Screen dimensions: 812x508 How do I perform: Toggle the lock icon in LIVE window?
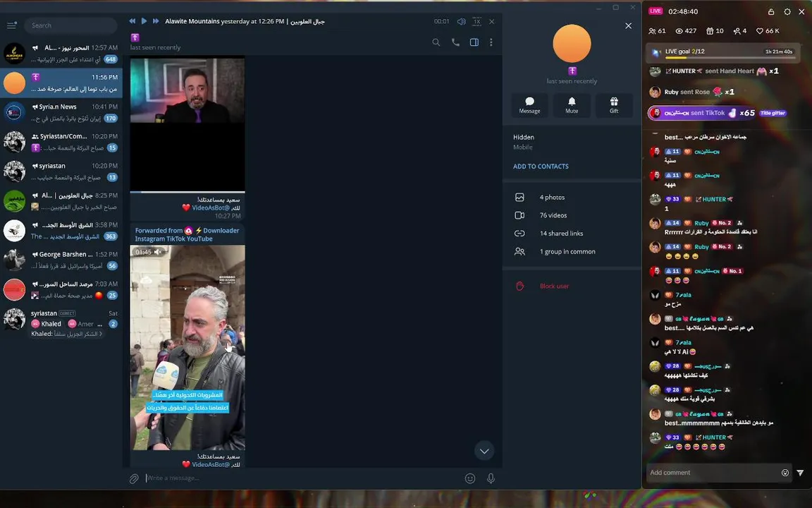(771, 11)
